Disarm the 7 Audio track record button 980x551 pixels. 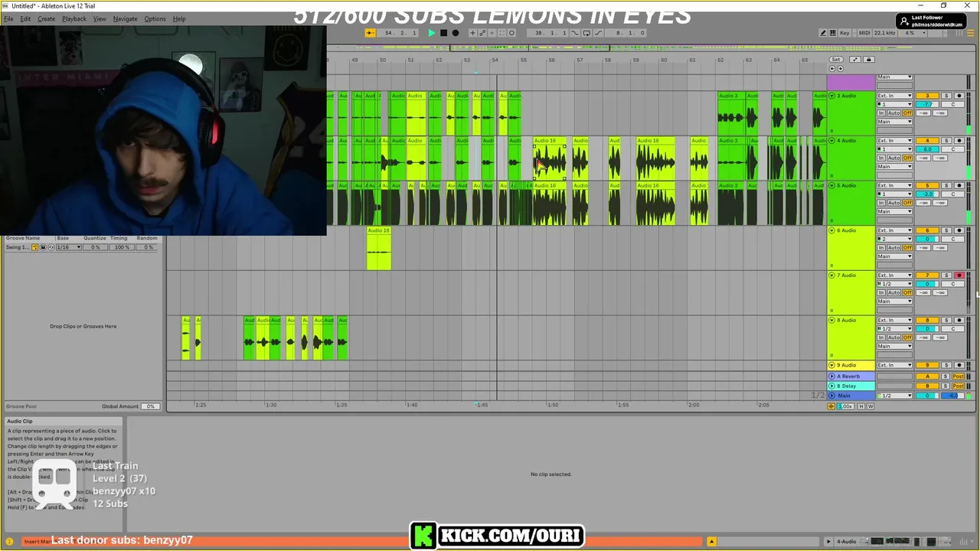point(959,275)
